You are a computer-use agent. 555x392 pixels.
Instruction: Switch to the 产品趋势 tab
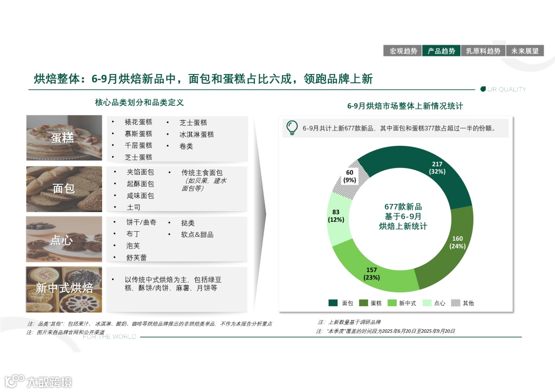point(441,51)
